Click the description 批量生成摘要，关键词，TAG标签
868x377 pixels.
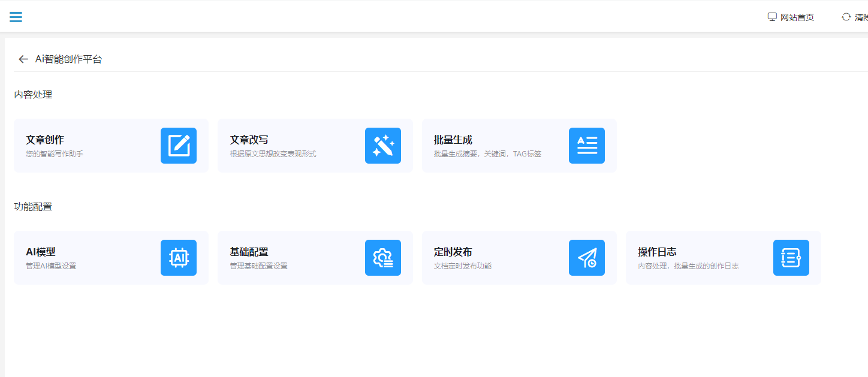[487, 154]
